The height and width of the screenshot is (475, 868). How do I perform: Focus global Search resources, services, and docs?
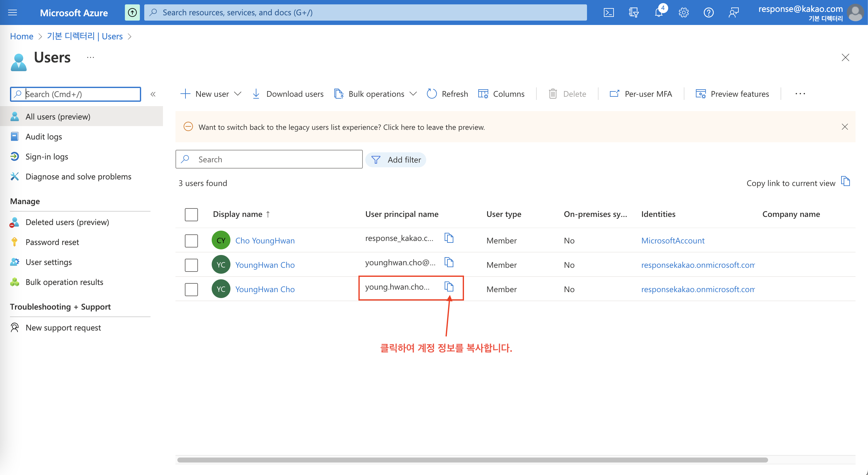coord(366,12)
